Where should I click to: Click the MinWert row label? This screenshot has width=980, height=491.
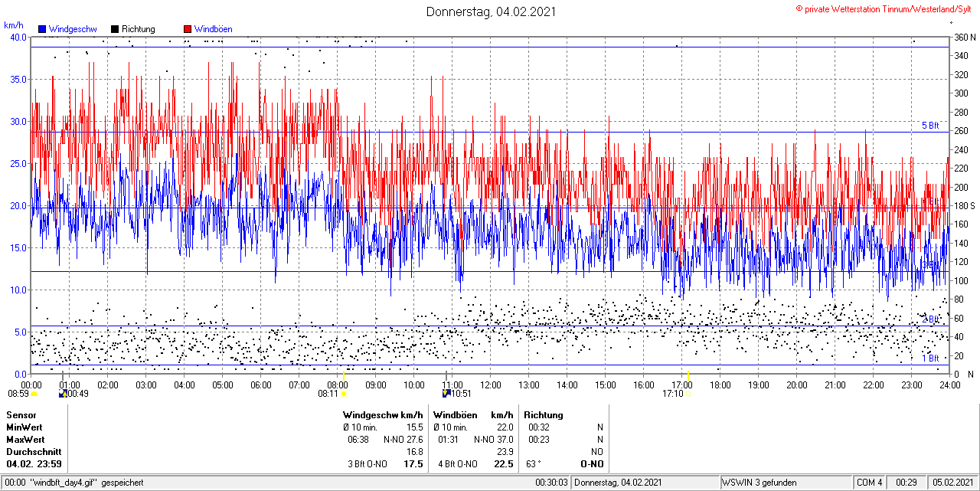point(24,427)
